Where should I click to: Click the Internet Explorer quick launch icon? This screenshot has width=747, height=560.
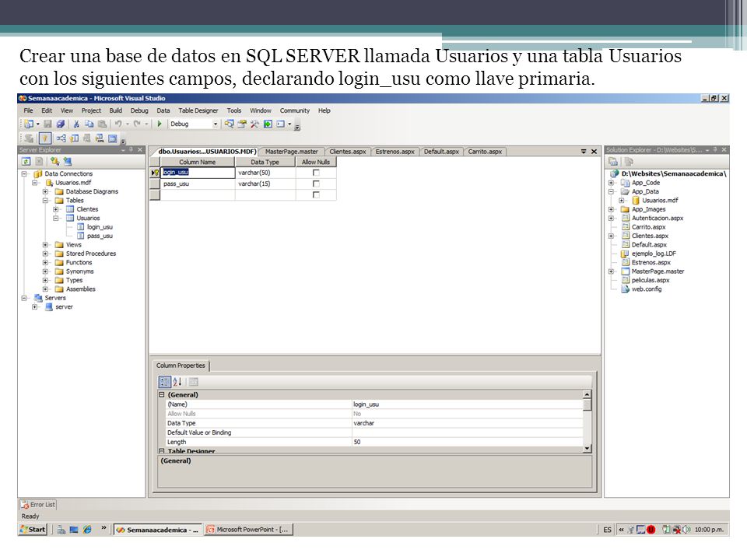86,530
